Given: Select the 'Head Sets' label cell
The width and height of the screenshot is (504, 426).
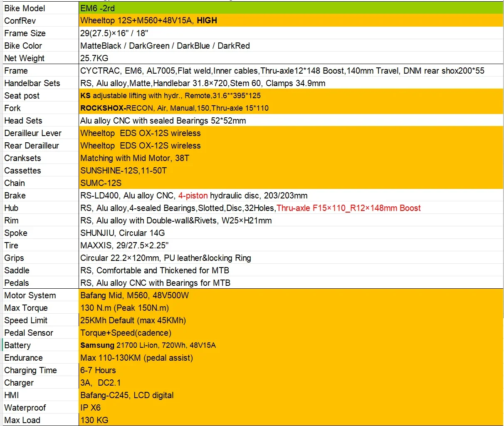Looking at the screenshot, I should coord(40,121).
